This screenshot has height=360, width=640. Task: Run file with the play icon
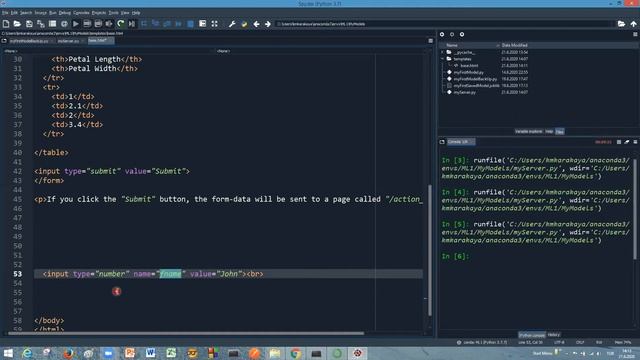pos(76,24)
